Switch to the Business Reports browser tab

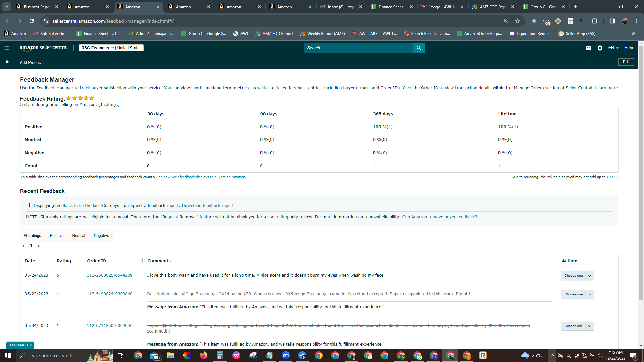pyautogui.click(x=37, y=7)
